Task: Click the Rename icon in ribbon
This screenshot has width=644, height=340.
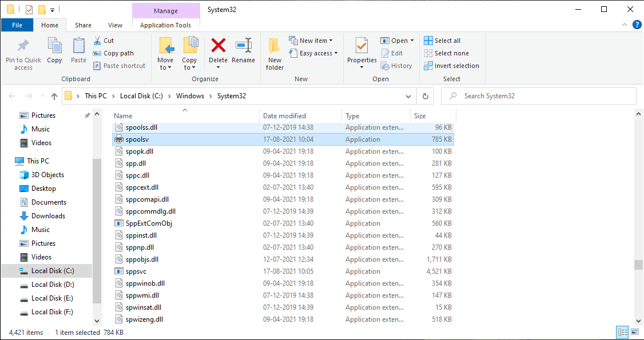Action: tap(244, 46)
